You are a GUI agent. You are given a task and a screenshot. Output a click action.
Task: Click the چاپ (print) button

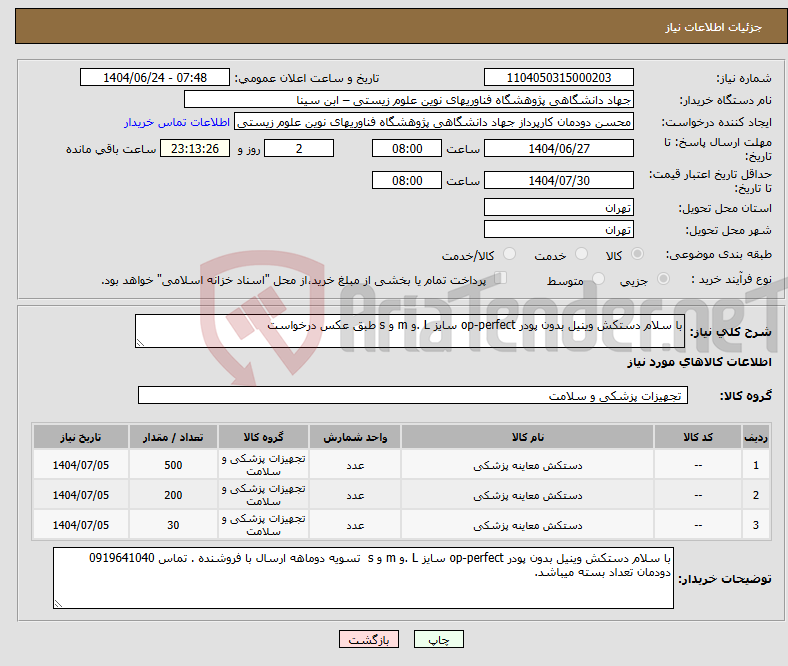coord(438,639)
